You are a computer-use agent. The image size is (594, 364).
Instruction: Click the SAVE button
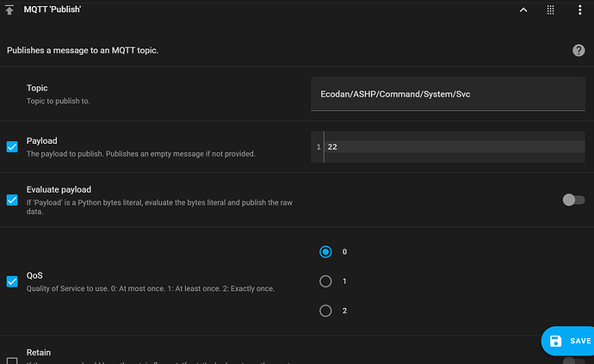[x=567, y=341]
